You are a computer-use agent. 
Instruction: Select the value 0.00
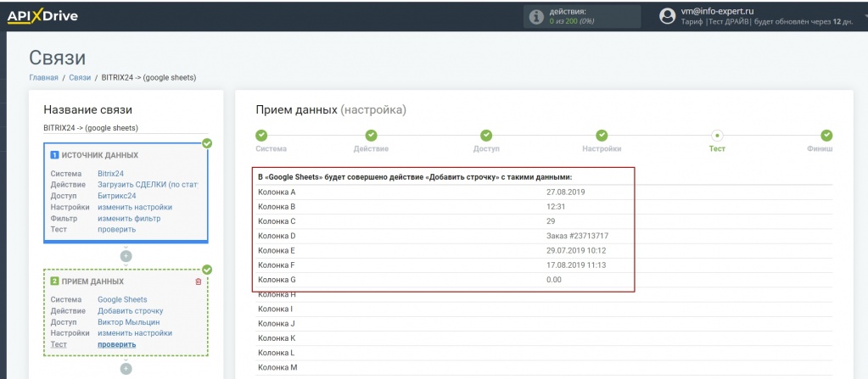coord(554,280)
